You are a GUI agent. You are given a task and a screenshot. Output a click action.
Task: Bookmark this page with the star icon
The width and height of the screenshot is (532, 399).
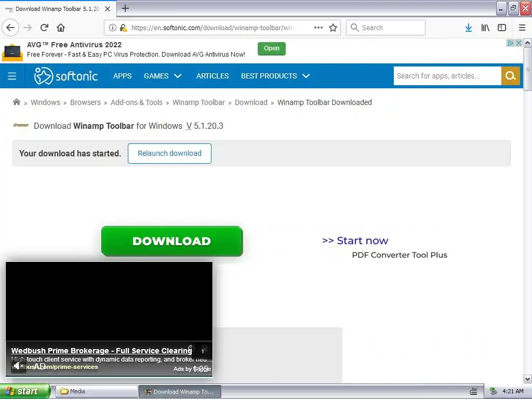[x=333, y=28]
